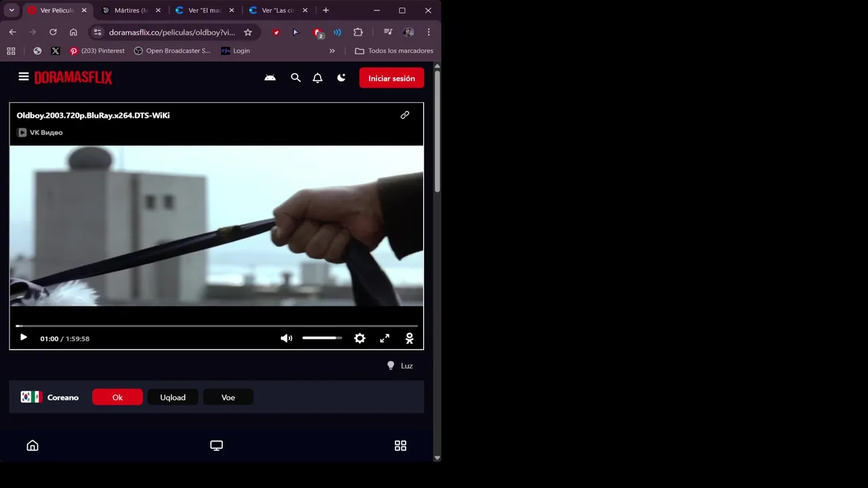Open the monitor icon in bottom bar
The width and height of the screenshot is (868, 488).
pyautogui.click(x=216, y=445)
